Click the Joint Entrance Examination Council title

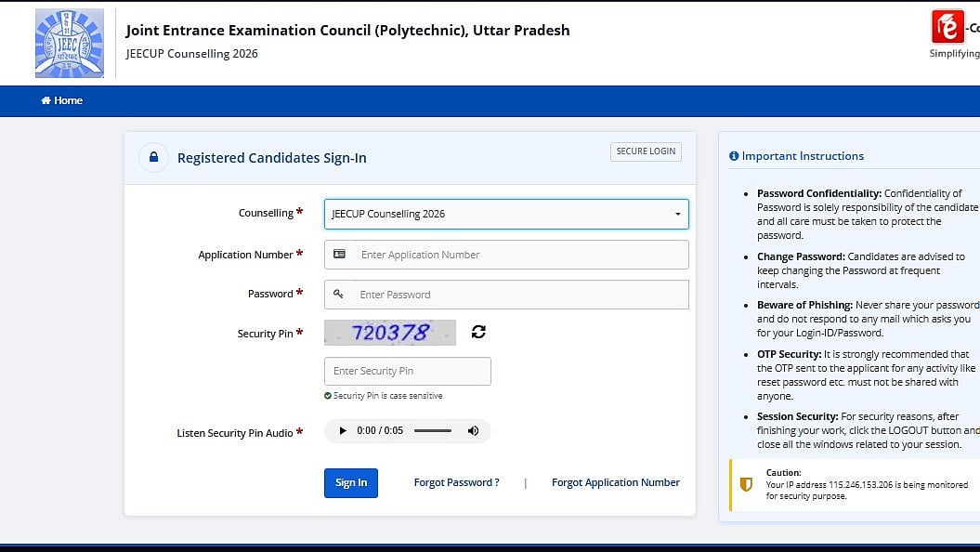347,30
